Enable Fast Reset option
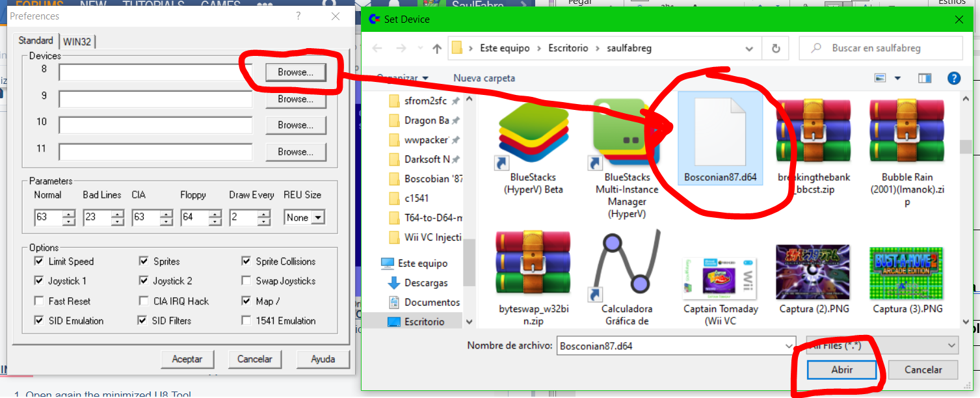This screenshot has height=398, width=980. coord(38,301)
